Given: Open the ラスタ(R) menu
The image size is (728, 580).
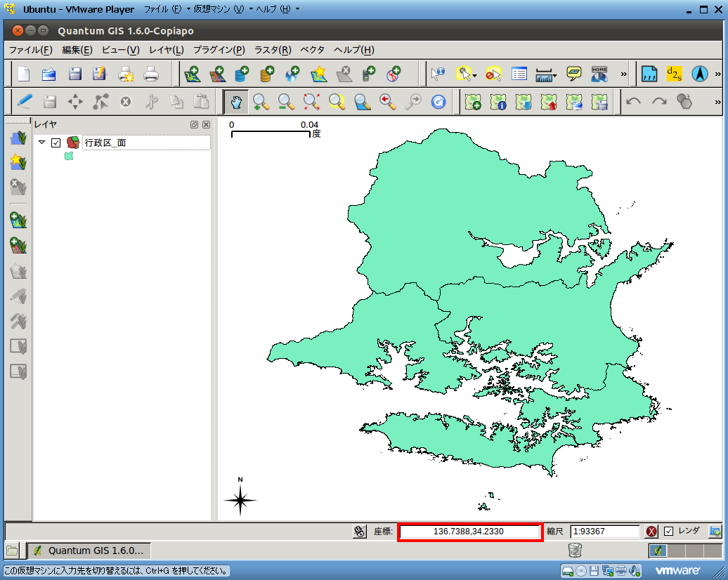Looking at the screenshot, I should 273,50.
